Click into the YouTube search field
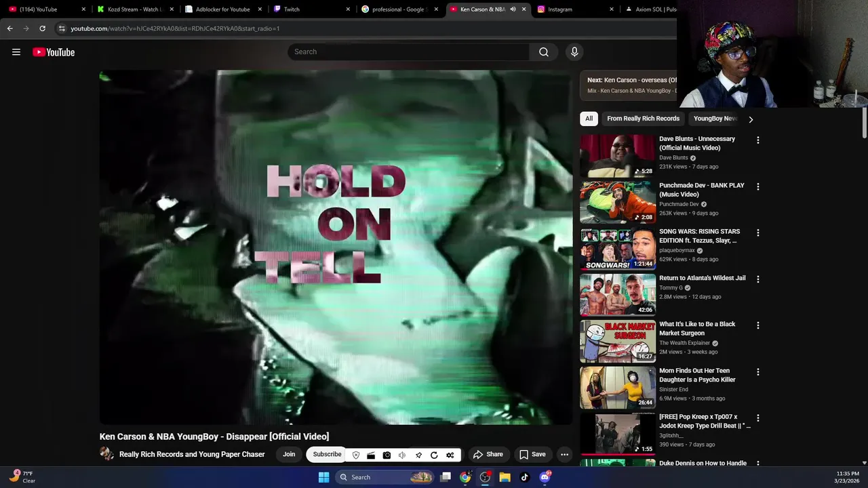The width and height of the screenshot is (868, 488). [x=409, y=52]
